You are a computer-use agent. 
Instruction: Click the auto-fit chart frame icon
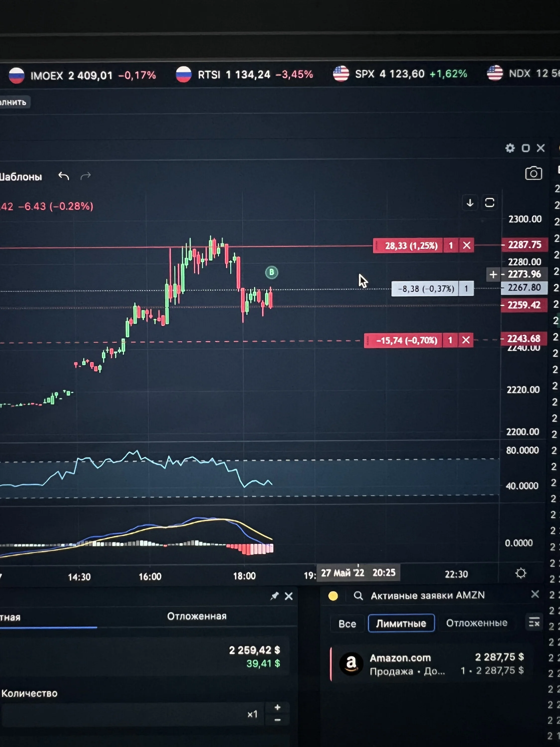(490, 203)
